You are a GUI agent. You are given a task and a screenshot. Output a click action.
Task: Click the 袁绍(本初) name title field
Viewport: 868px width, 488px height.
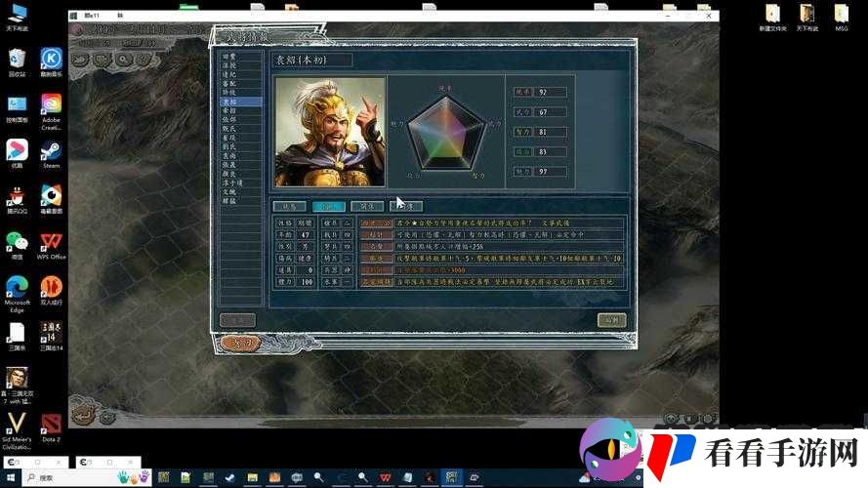(311, 60)
